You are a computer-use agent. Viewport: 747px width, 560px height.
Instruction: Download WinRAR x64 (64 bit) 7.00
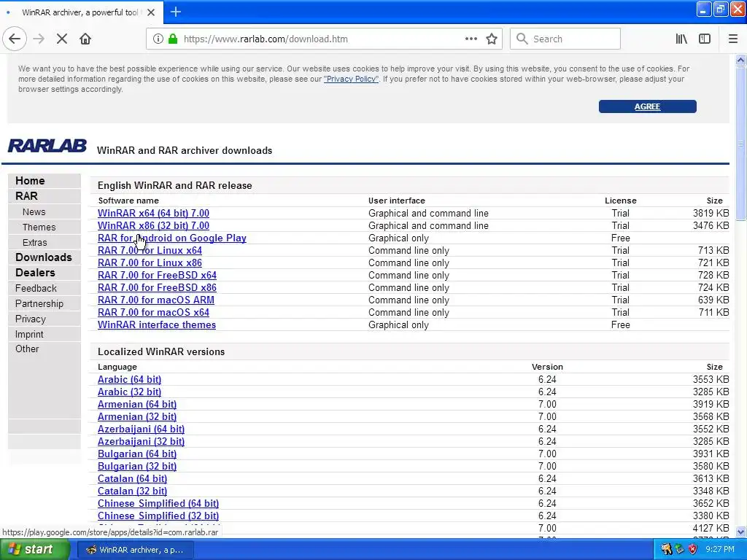point(153,213)
